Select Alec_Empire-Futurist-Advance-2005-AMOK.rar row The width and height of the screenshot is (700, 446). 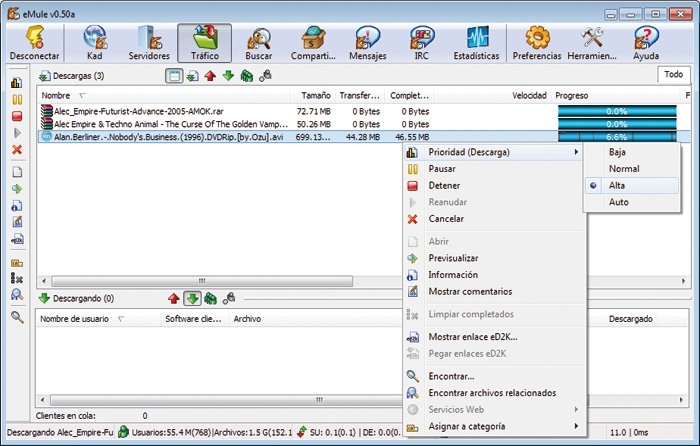coord(364,111)
